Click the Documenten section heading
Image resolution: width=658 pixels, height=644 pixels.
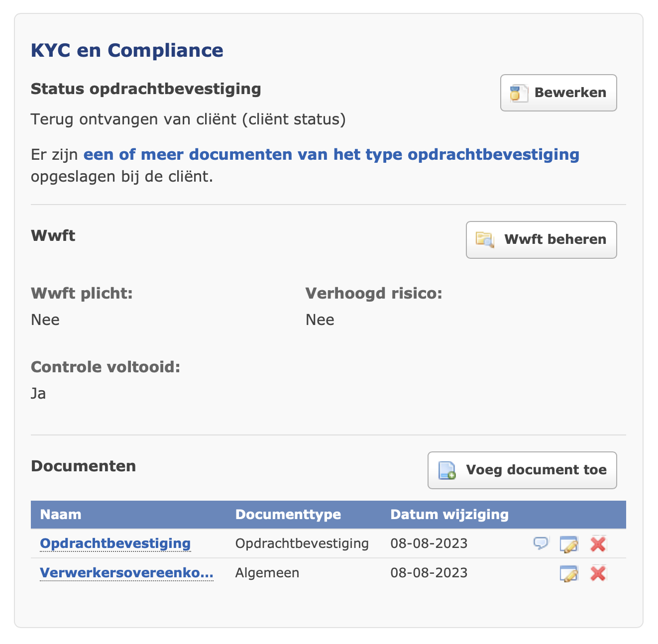click(x=83, y=466)
